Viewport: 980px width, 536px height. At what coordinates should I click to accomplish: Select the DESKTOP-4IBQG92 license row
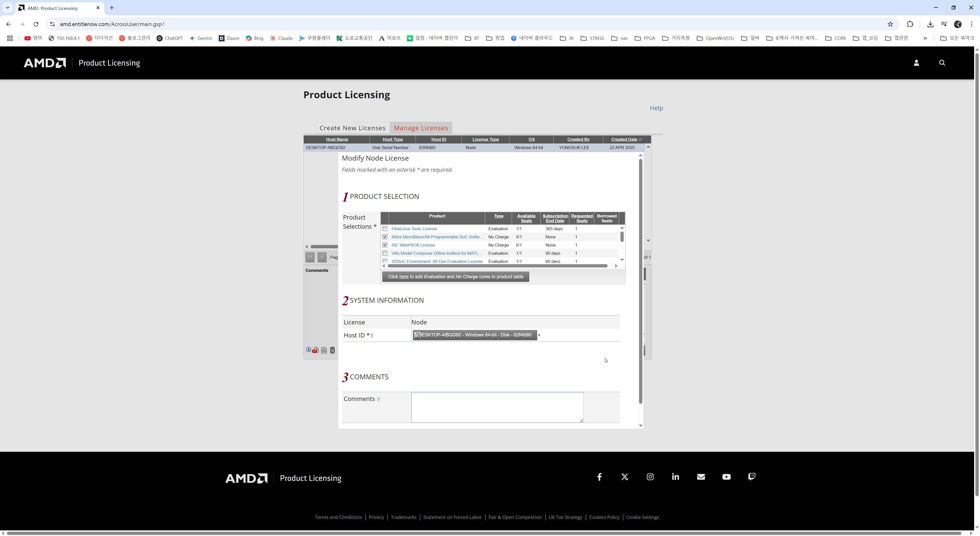pos(474,148)
